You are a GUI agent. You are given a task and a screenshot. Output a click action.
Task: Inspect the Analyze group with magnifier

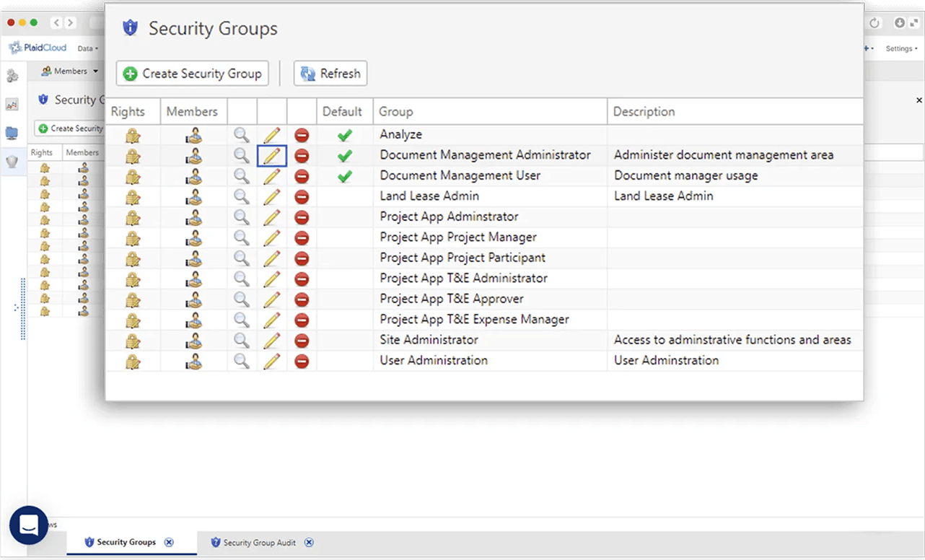pyautogui.click(x=242, y=135)
